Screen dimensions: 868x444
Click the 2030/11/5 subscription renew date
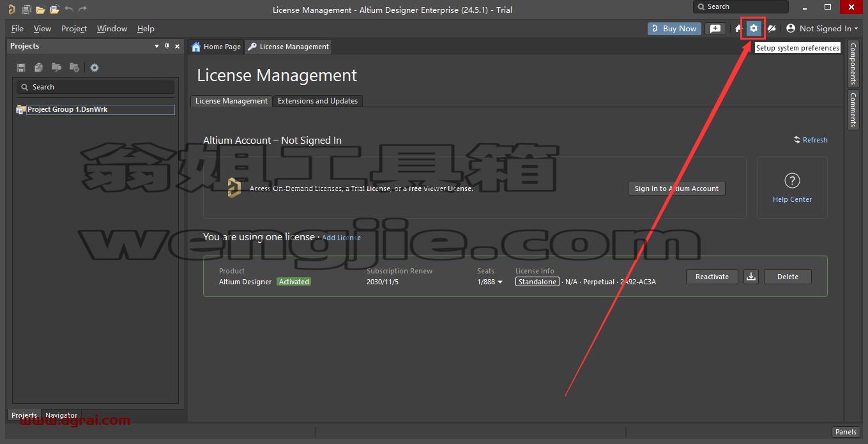pyautogui.click(x=383, y=282)
